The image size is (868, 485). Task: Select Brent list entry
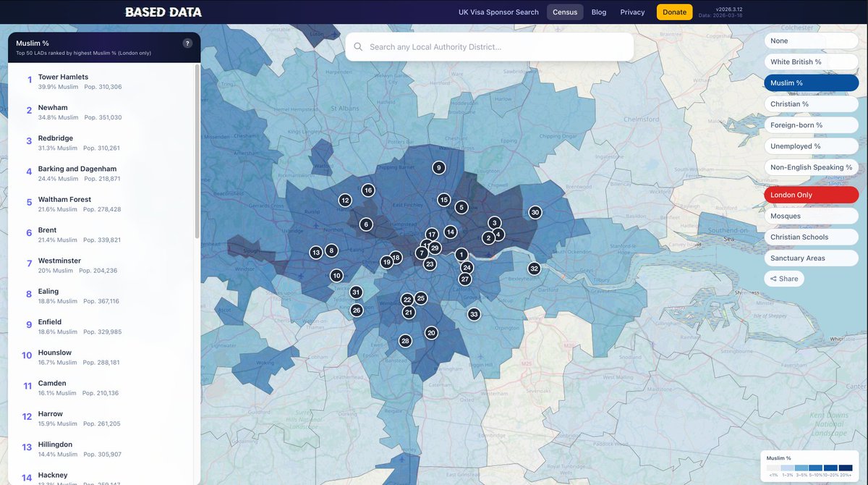point(101,235)
